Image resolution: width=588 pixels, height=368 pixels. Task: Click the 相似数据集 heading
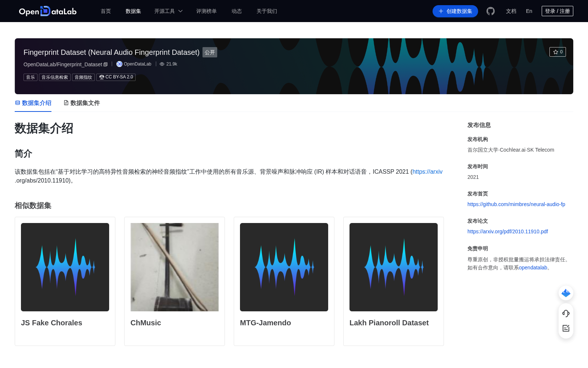click(x=33, y=205)
